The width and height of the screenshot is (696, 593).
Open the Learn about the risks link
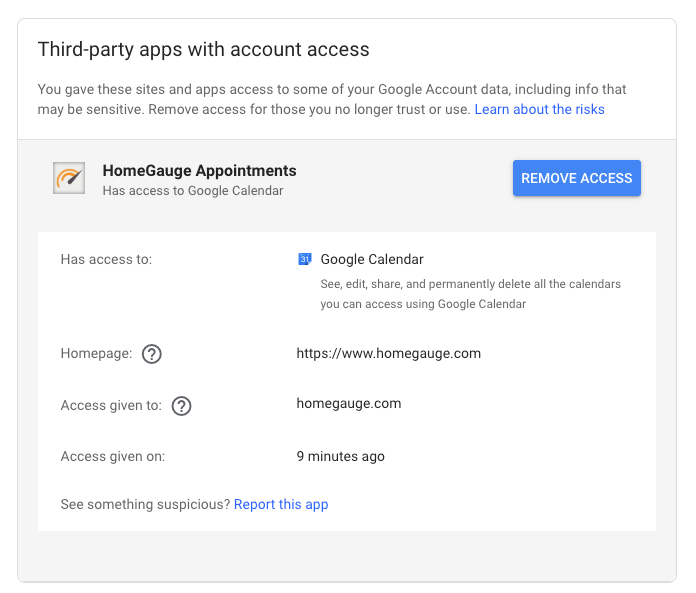pos(539,109)
